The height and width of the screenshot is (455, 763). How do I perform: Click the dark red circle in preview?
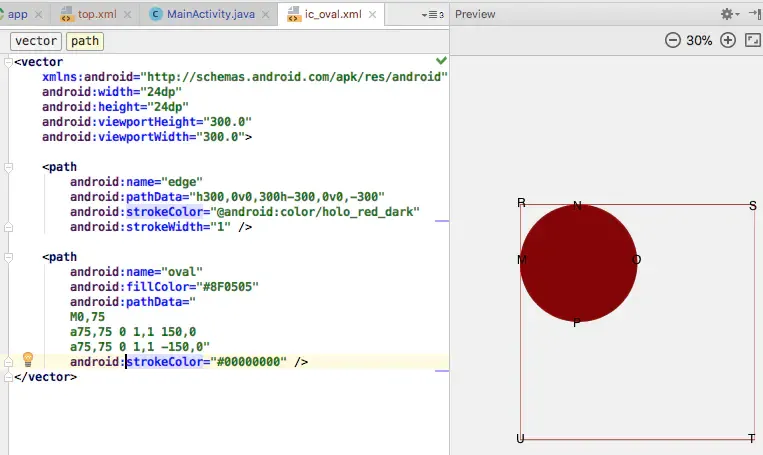pos(579,263)
